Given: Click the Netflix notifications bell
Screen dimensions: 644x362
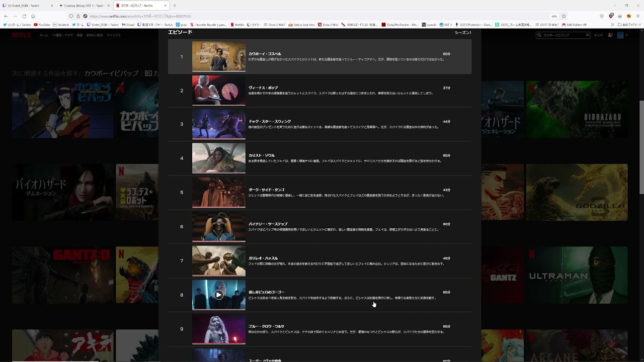Looking at the screenshot, I should point(610,35).
